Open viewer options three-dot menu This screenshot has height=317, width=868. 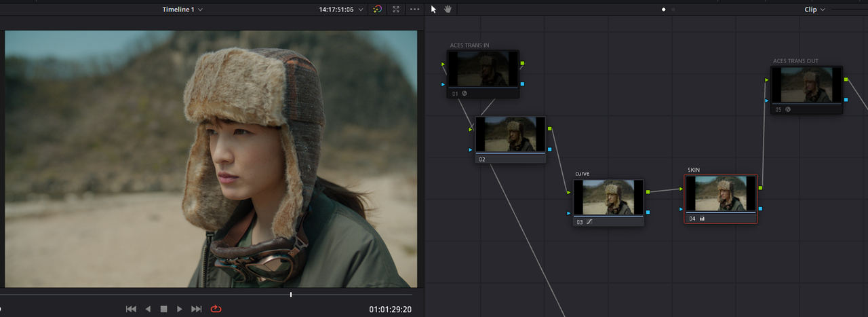pyautogui.click(x=415, y=10)
